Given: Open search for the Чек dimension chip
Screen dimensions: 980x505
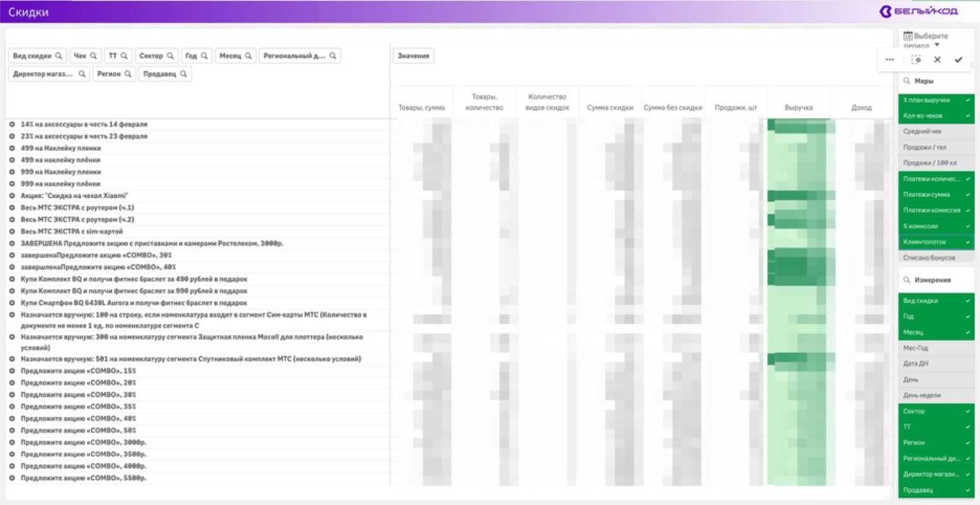Looking at the screenshot, I should tap(93, 56).
